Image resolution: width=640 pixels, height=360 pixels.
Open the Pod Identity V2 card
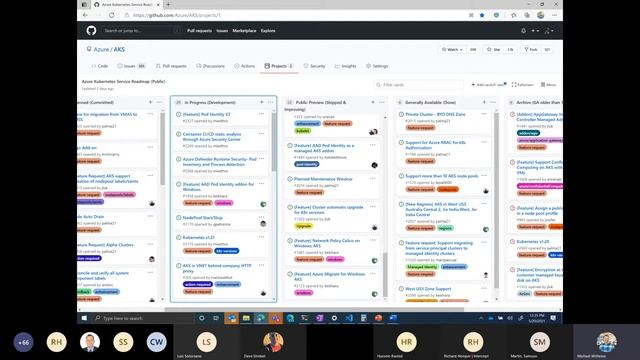[x=207, y=114]
